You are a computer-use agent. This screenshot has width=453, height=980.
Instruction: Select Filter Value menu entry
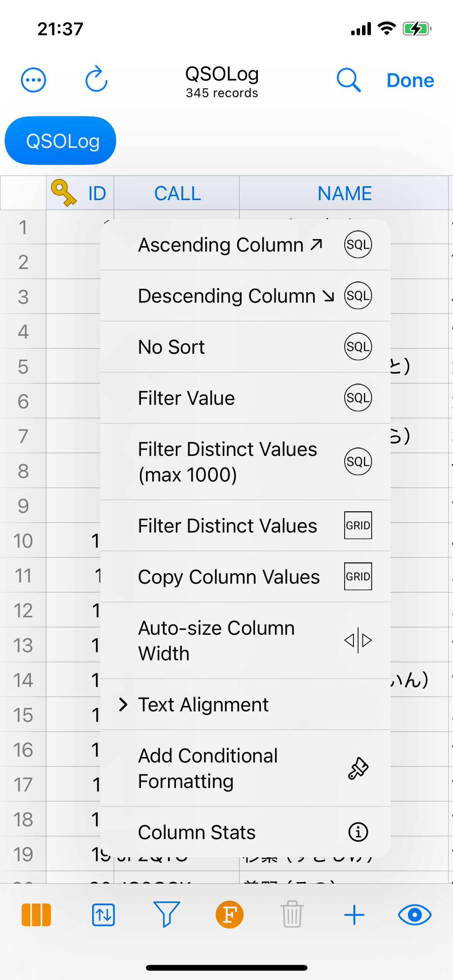click(x=245, y=398)
